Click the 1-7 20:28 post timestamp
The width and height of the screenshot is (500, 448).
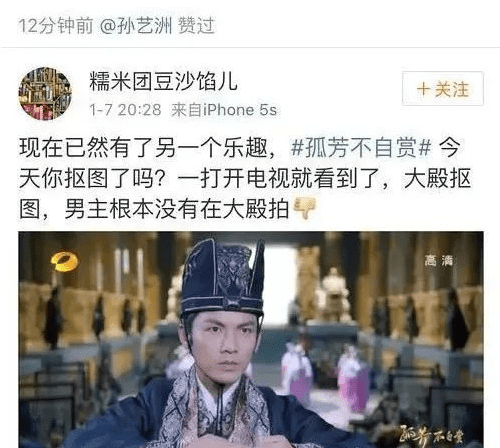click(125, 110)
